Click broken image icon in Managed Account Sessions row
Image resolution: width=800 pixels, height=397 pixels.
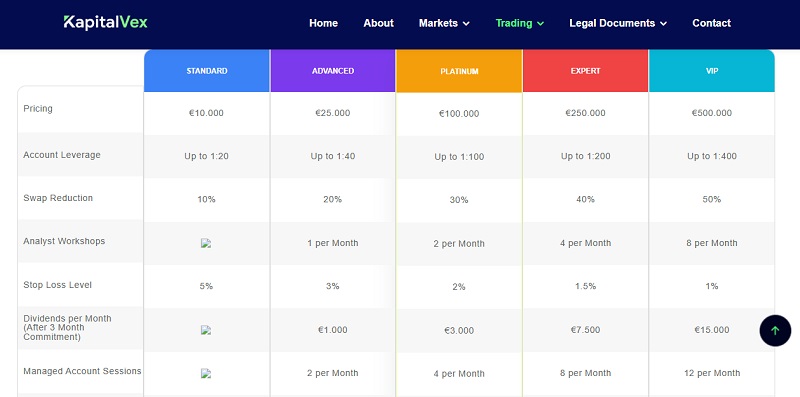point(206,374)
